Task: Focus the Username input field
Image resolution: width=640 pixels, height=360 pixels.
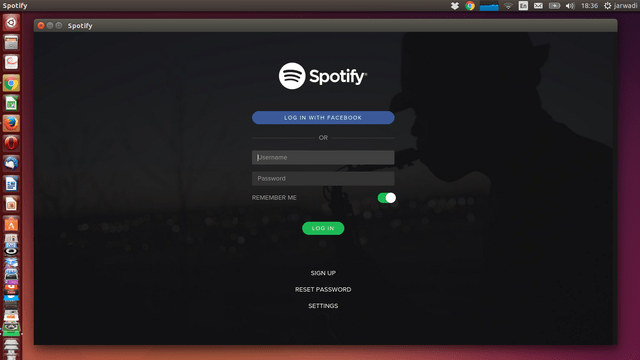Action: [x=323, y=158]
